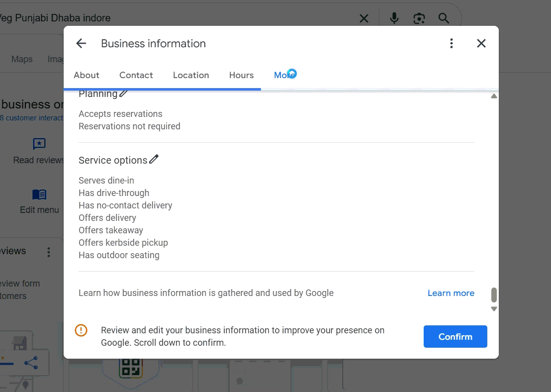Open Edit menu book icon
Screen dimensions: 551x392
(x=39, y=195)
